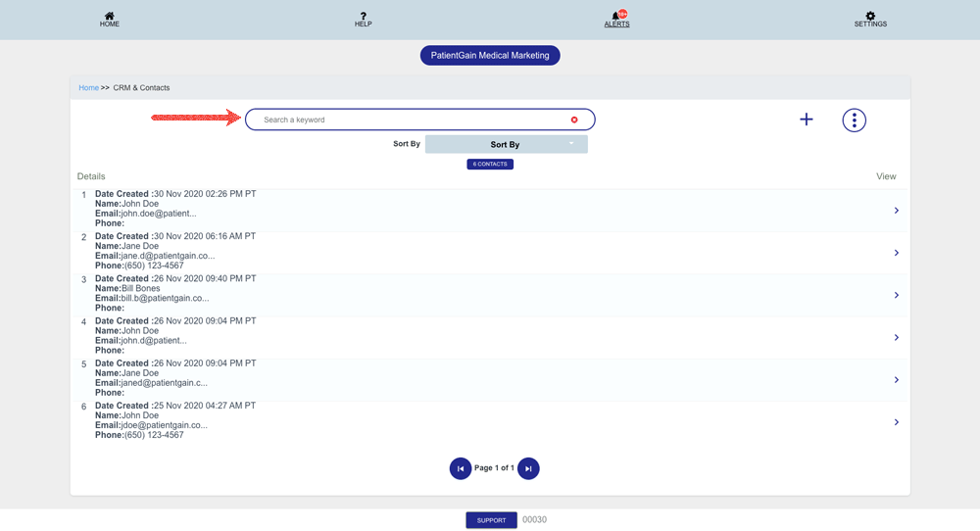Click the 6 CONTACTS badge
The image size is (980, 531).
[x=490, y=165]
